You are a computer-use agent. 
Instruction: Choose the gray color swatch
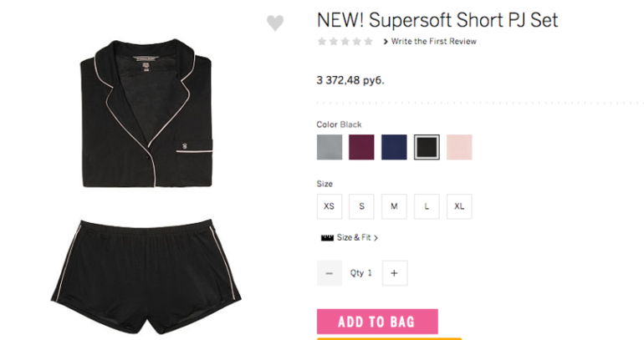click(330, 147)
